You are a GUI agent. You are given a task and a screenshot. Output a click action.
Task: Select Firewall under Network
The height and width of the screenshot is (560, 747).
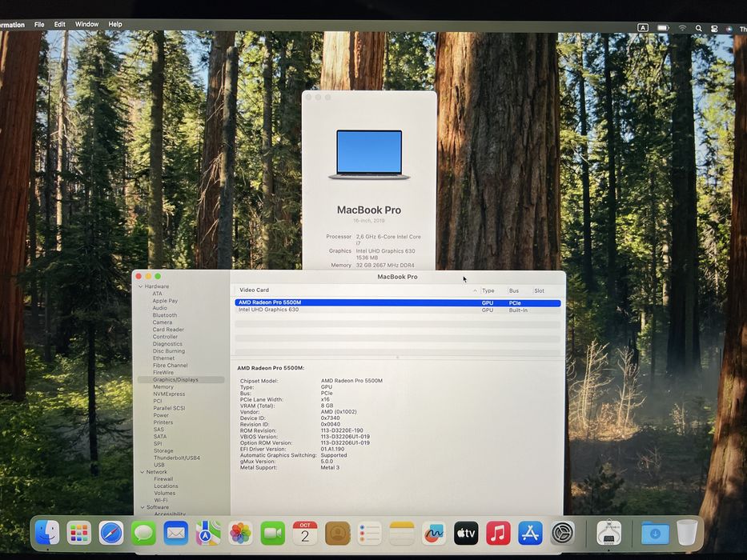[x=163, y=479]
